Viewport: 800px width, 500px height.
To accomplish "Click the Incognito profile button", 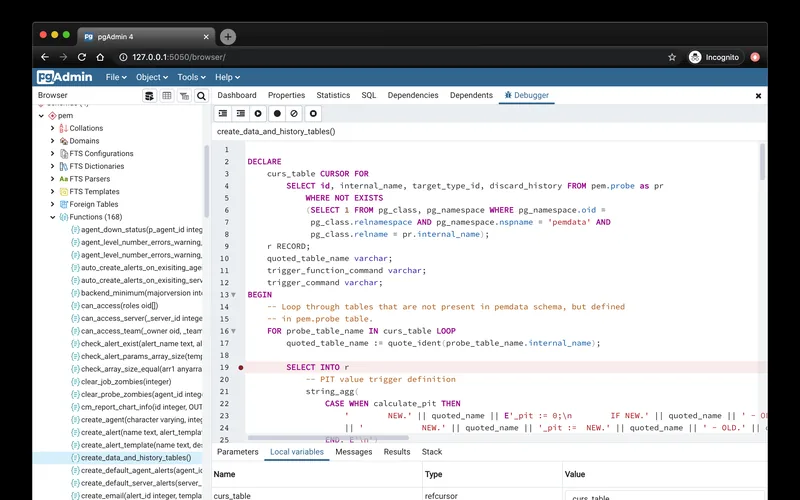I will [x=714, y=57].
